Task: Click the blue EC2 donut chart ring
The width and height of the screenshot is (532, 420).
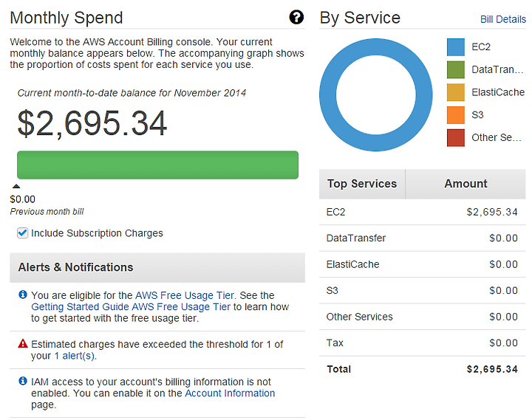Action: (327, 95)
